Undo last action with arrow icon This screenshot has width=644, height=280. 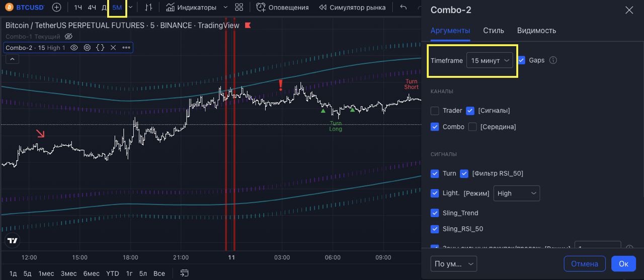(403, 8)
